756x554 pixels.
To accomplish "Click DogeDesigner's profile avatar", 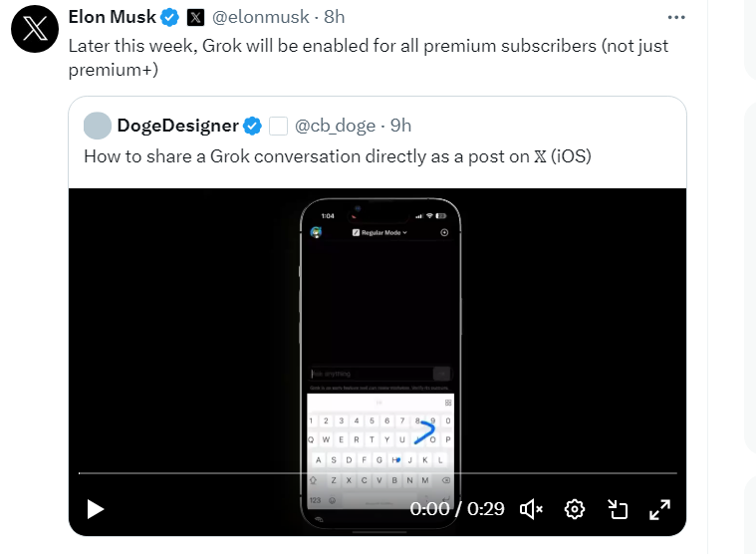I will pos(98,126).
